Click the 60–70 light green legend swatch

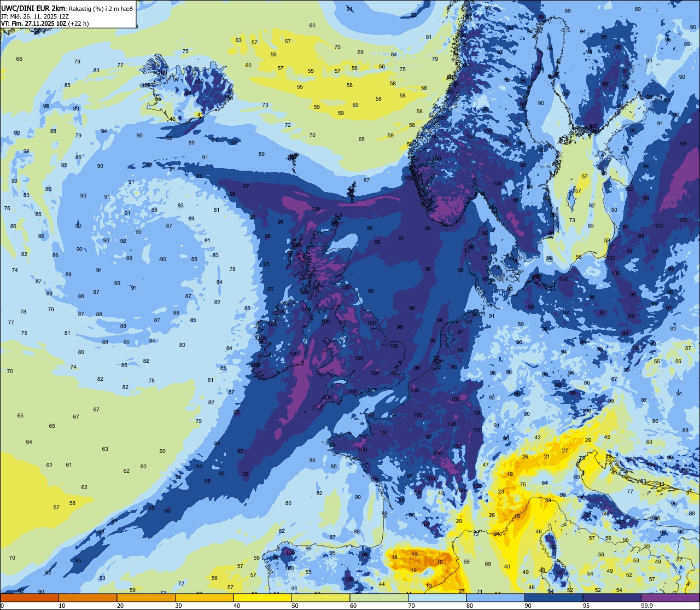(x=379, y=597)
